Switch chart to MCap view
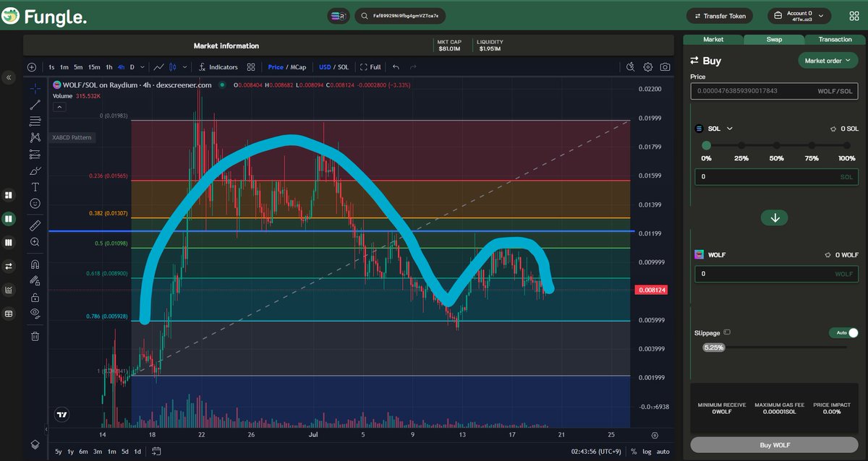Screen dimensions: 868x461 299,67
